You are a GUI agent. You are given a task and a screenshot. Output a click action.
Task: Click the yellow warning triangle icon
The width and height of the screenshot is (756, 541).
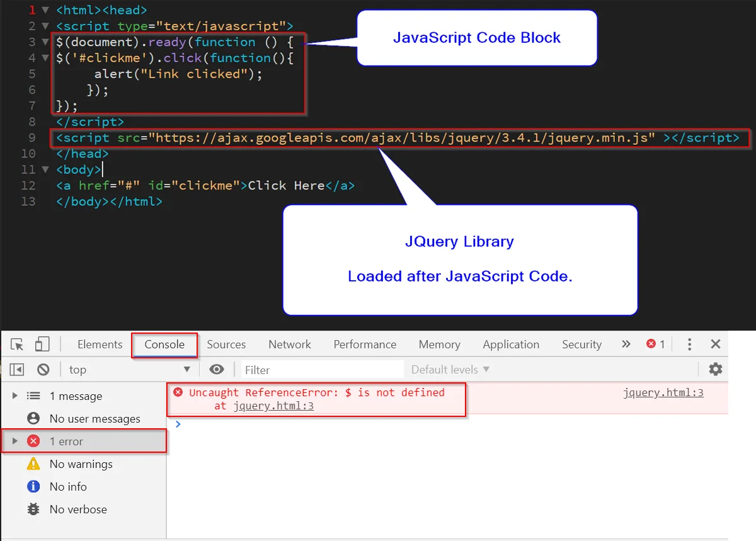[33, 464]
